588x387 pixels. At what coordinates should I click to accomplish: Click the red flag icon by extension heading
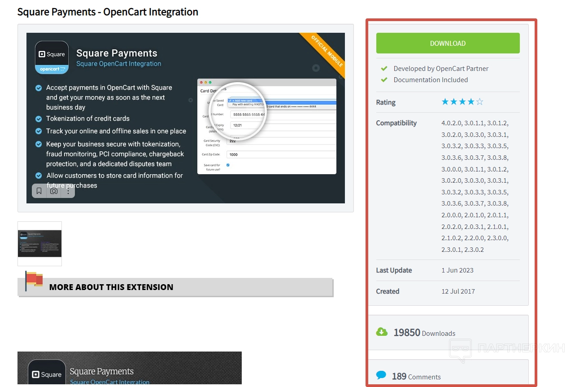[x=34, y=280]
